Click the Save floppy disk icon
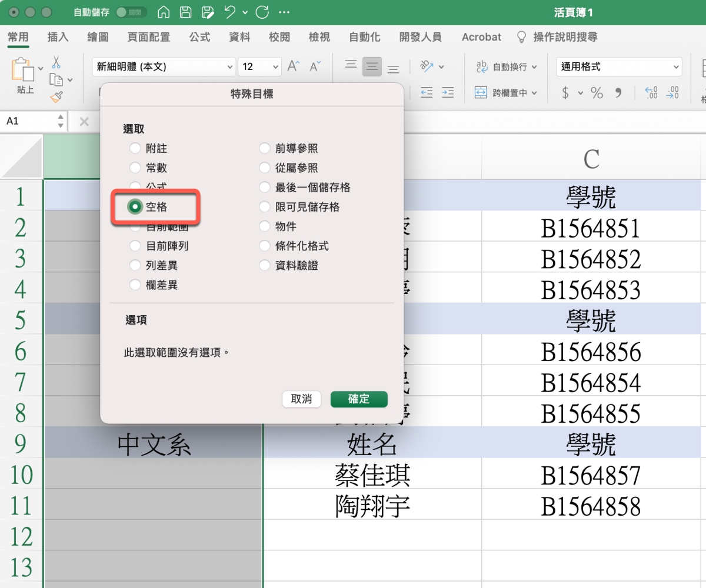Viewport: 706px width, 588px height. pyautogui.click(x=185, y=12)
